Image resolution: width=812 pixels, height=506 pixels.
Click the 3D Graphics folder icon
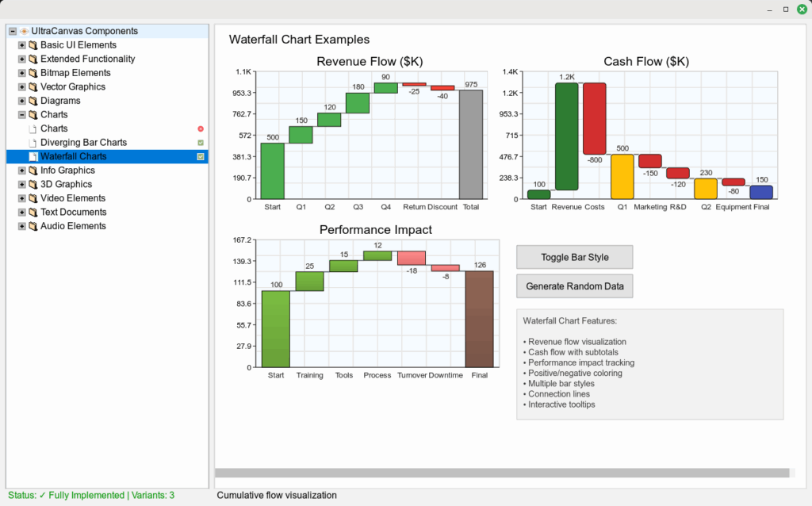click(33, 185)
